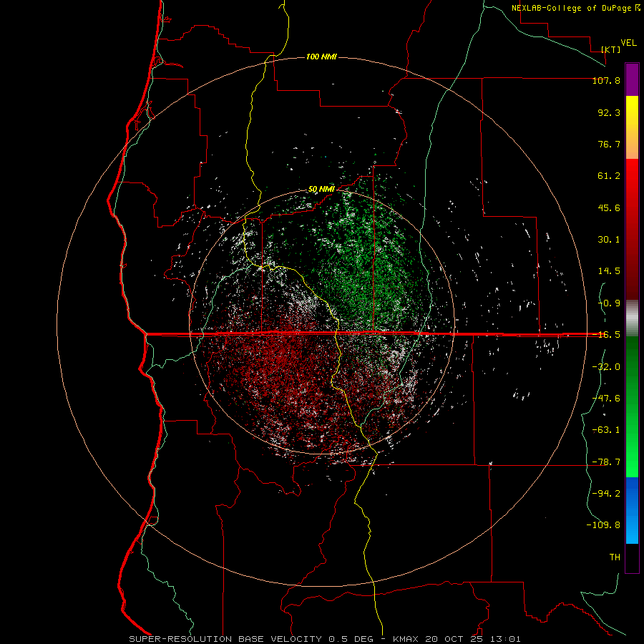The image size is (644, 644).
Task: Click the [KT] units label
Action: [611, 49]
